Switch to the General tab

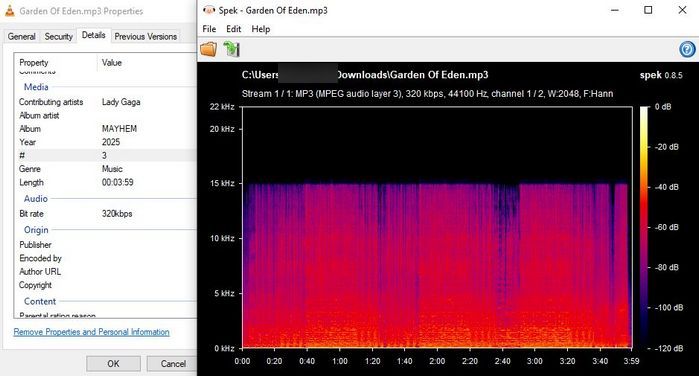(x=21, y=37)
